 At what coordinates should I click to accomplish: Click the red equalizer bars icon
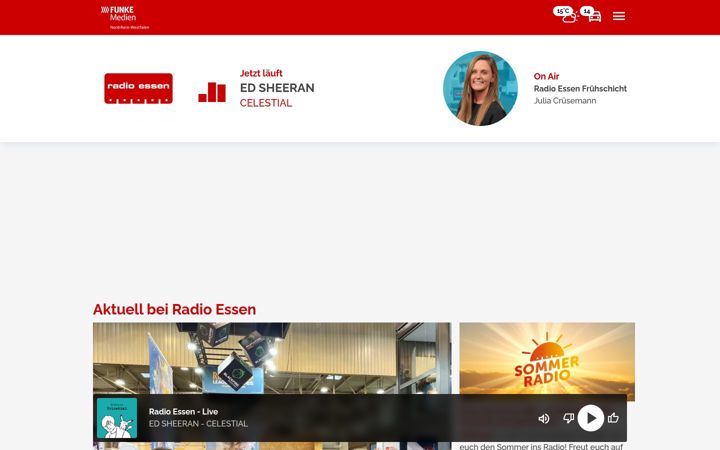point(212,92)
